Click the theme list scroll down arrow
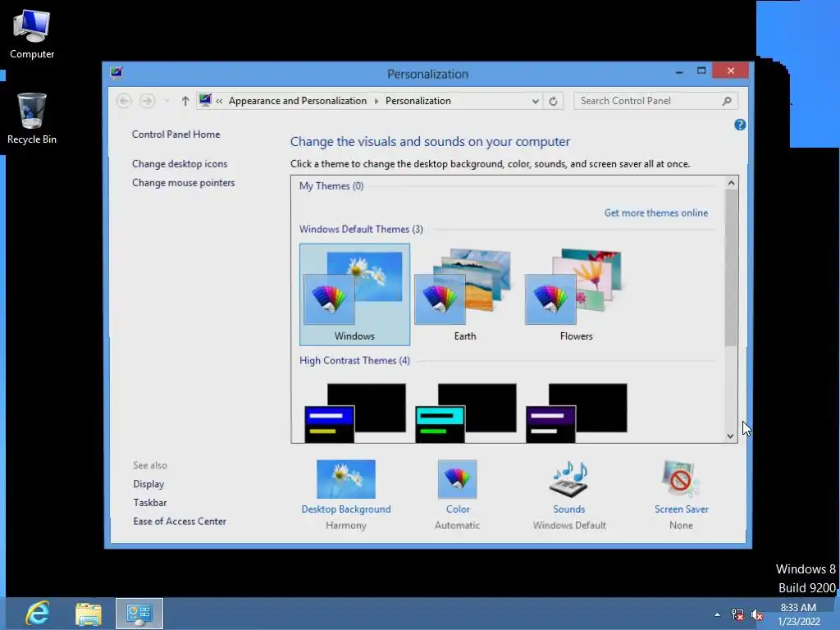This screenshot has width=840, height=630. [731, 436]
